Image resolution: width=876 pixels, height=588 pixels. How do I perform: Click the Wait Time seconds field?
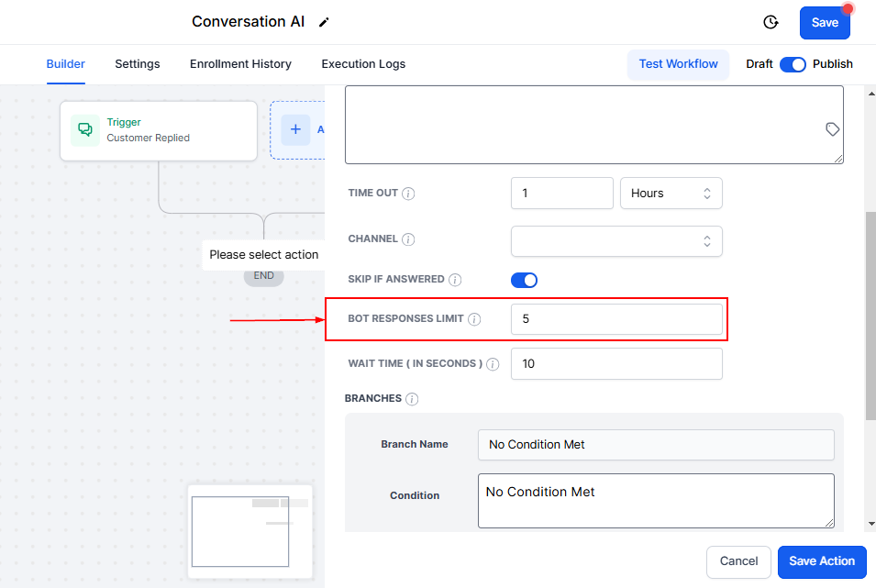[616, 364]
